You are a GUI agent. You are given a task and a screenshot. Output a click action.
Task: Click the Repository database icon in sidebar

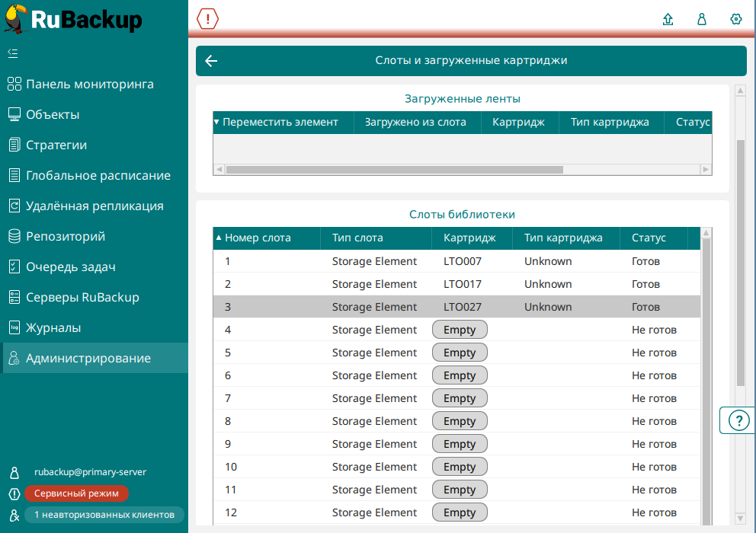coord(14,236)
